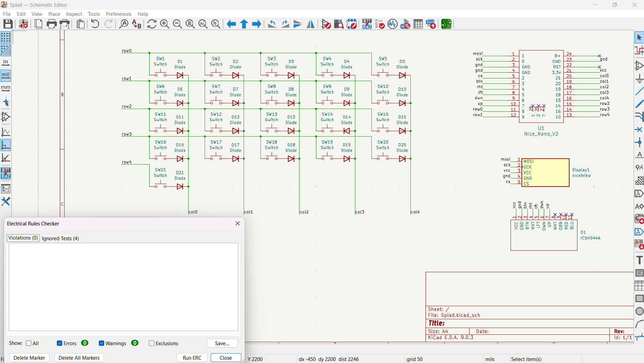Run the Electrical Rules Checker tool
This screenshot has width=644, height=363.
pos(379,24)
